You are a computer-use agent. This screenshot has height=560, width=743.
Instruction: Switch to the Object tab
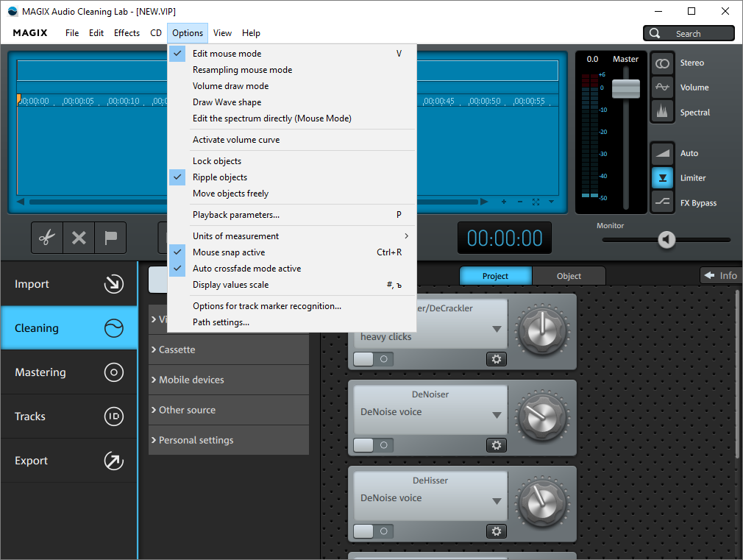click(x=569, y=276)
